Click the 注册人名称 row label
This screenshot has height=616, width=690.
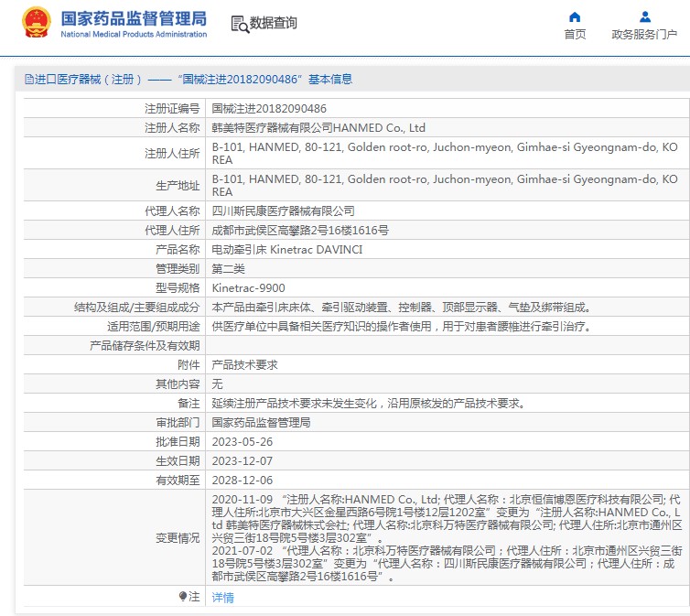(172, 128)
